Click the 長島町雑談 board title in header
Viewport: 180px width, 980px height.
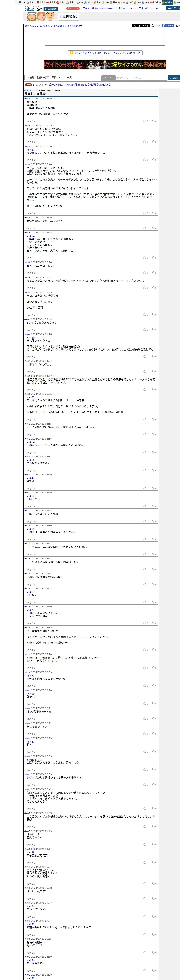pyautogui.click(x=69, y=17)
